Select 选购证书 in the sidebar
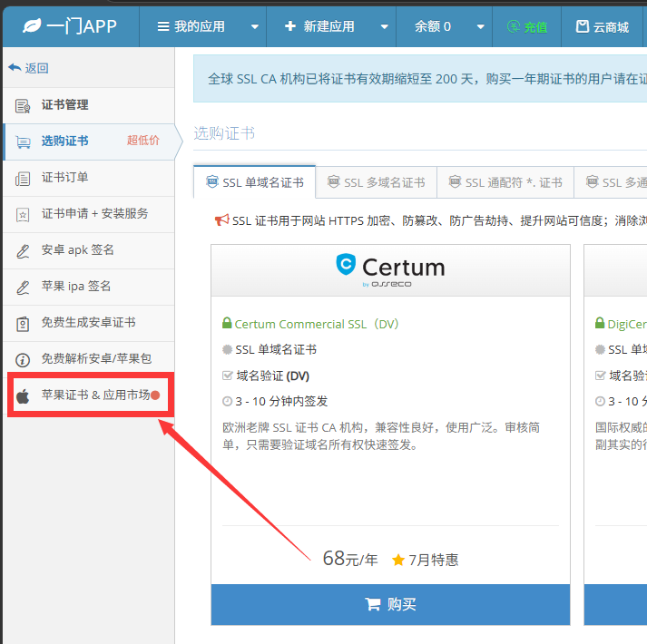The image size is (647, 644). point(89,141)
